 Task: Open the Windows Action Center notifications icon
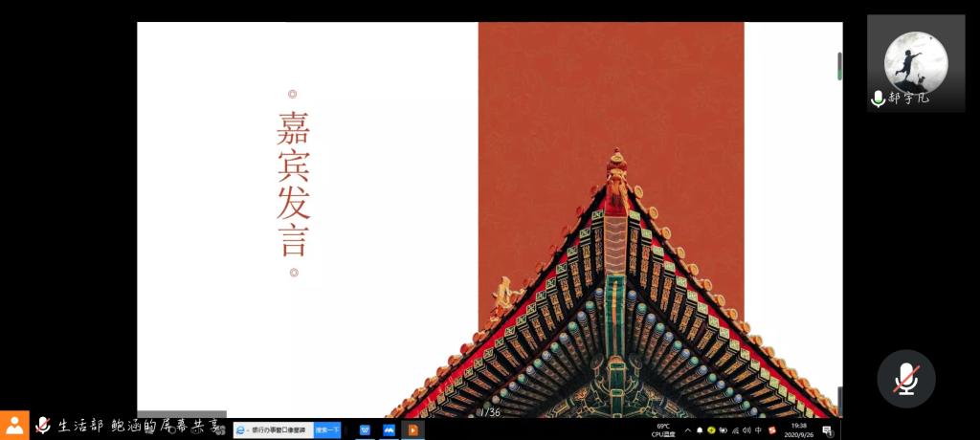pos(827,430)
